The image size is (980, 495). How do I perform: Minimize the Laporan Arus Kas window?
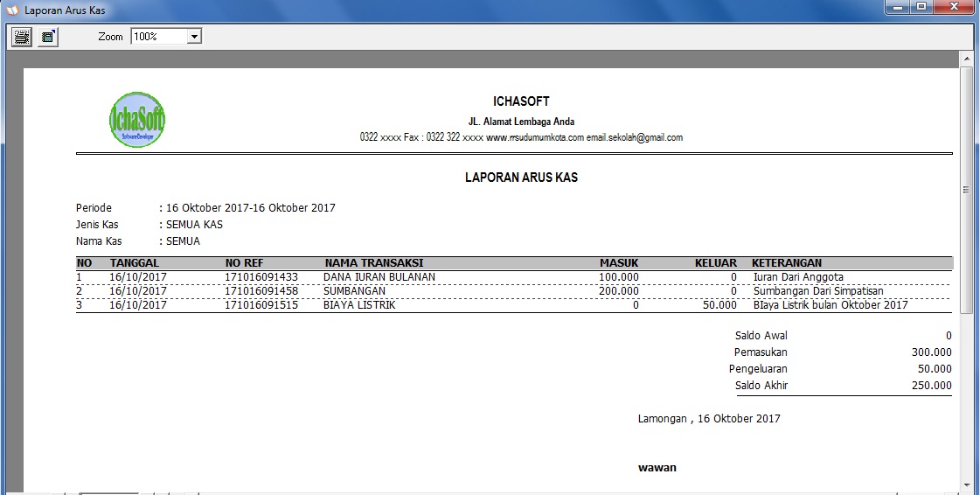[899, 7]
